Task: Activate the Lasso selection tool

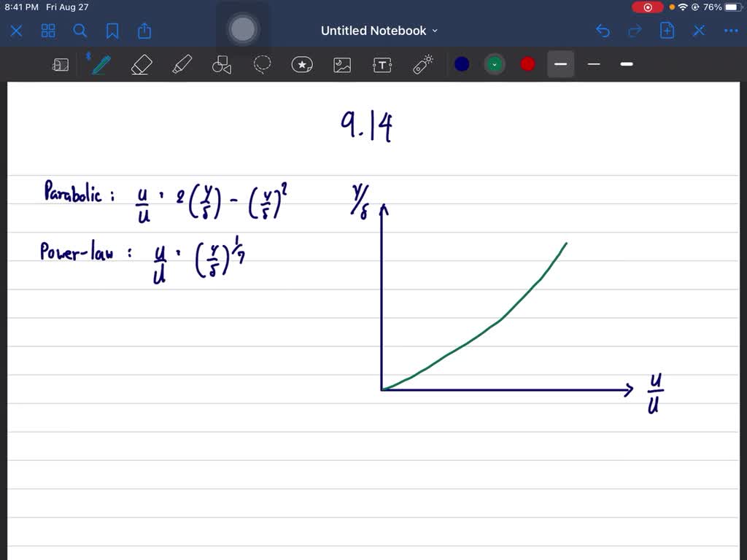Action: point(261,64)
